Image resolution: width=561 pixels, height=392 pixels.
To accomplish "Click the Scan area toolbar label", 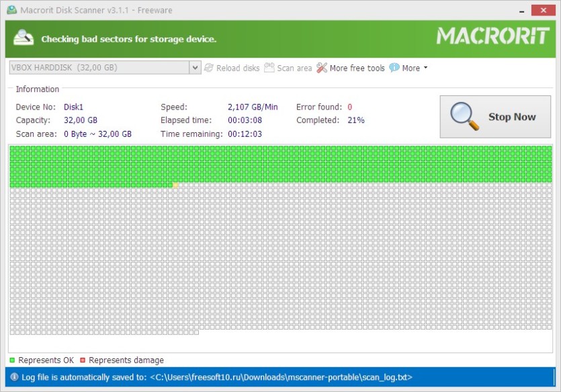I will pos(294,68).
